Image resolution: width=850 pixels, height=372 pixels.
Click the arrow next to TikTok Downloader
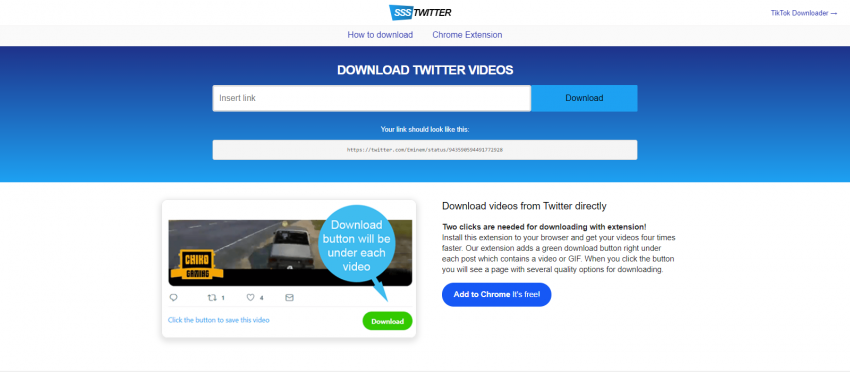tap(834, 13)
